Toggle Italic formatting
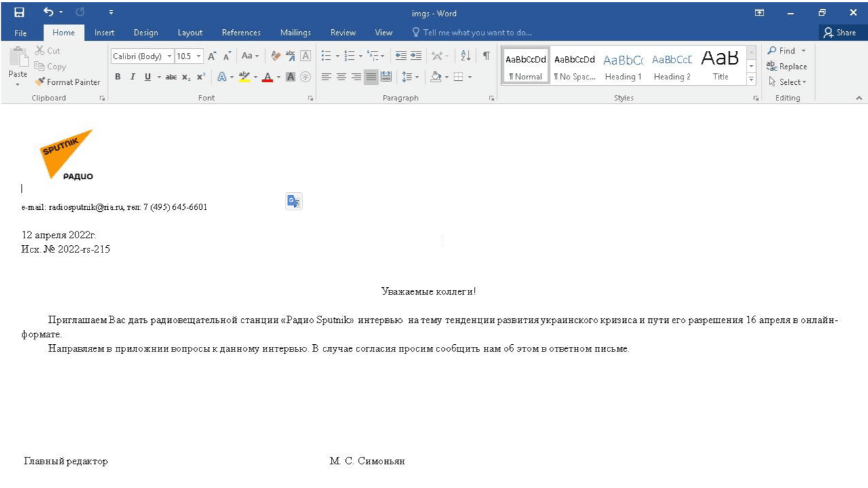The height and width of the screenshot is (488, 868). click(132, 77)
